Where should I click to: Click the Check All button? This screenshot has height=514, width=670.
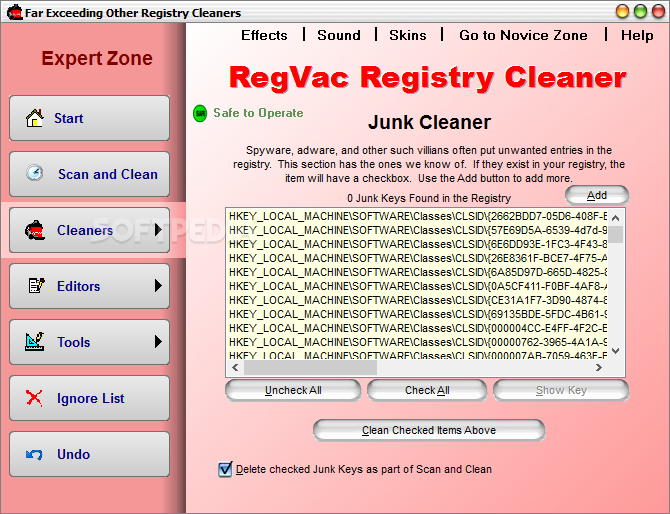coord(427,390)
